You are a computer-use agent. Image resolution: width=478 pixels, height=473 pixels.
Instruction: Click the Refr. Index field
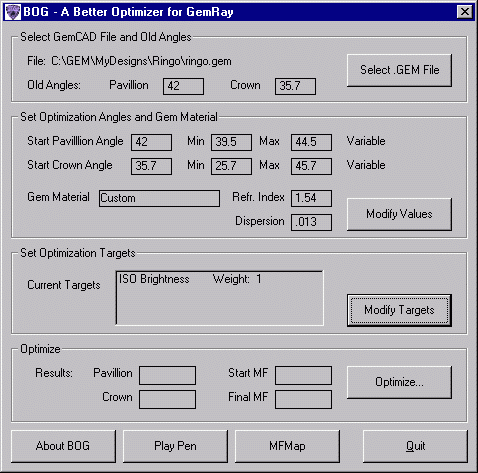[311, 198]
